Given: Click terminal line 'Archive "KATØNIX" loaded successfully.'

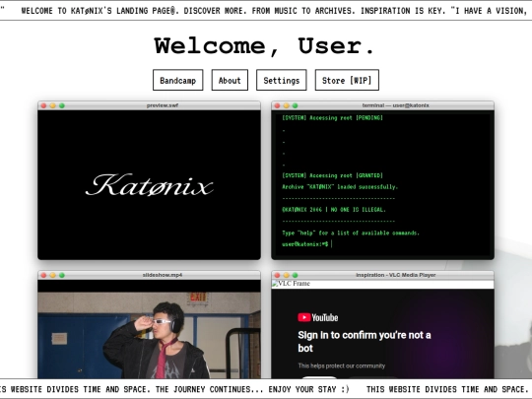Looking at the screenshot, I should (x=340, y=187).
